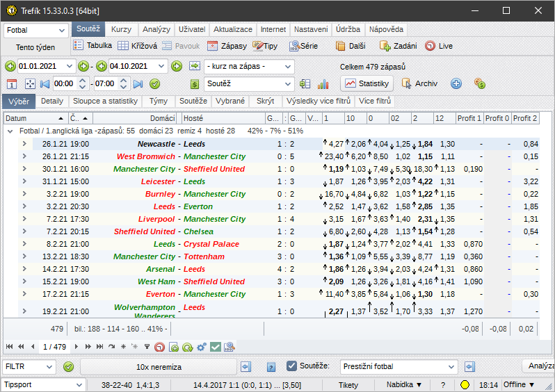
Task: Open the Aktualizace menu tab
Action: (x=232, y=29)
